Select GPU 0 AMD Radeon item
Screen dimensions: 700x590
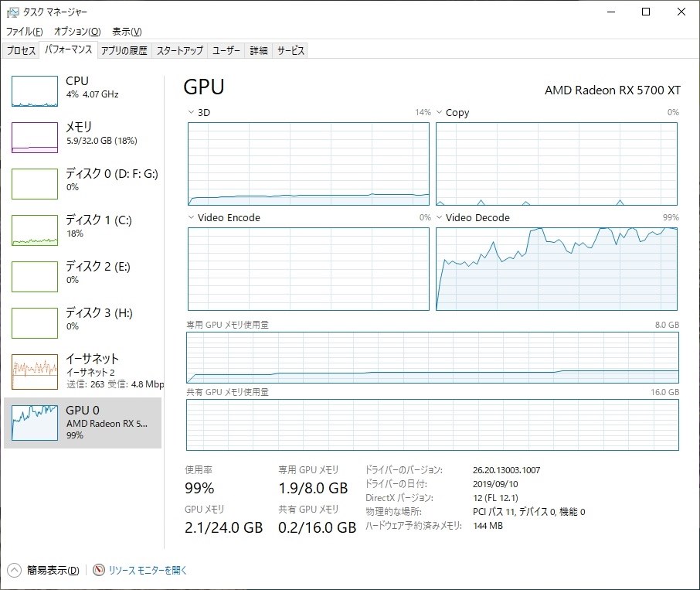click(83, 422)
